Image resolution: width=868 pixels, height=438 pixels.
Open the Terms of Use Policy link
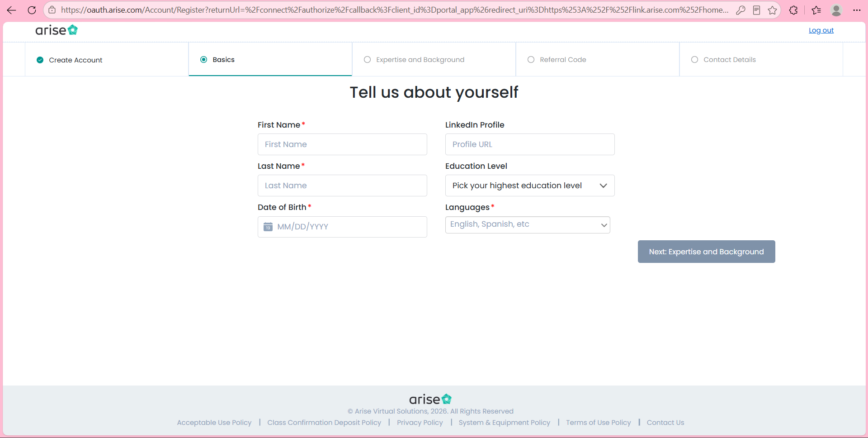pyautogui.click(x=599, y=423)
